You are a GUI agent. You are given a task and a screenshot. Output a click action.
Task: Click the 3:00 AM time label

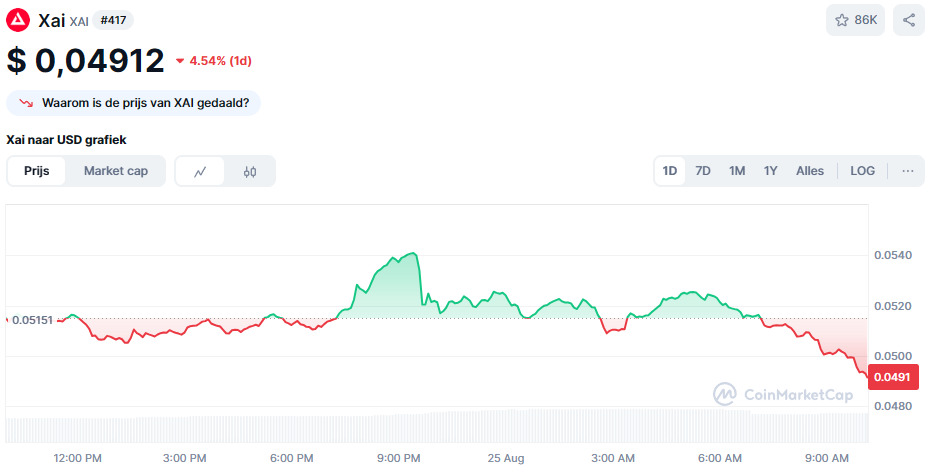click(613, 459)
